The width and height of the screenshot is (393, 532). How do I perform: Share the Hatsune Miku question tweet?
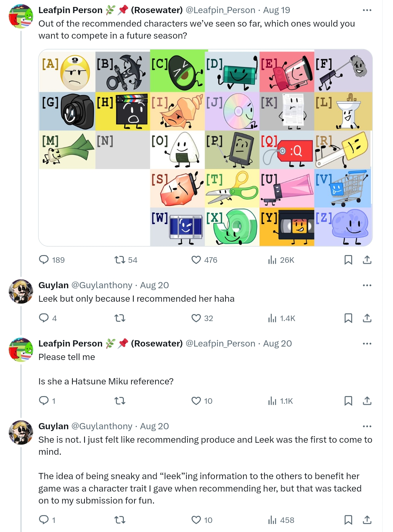pos(367,401)
